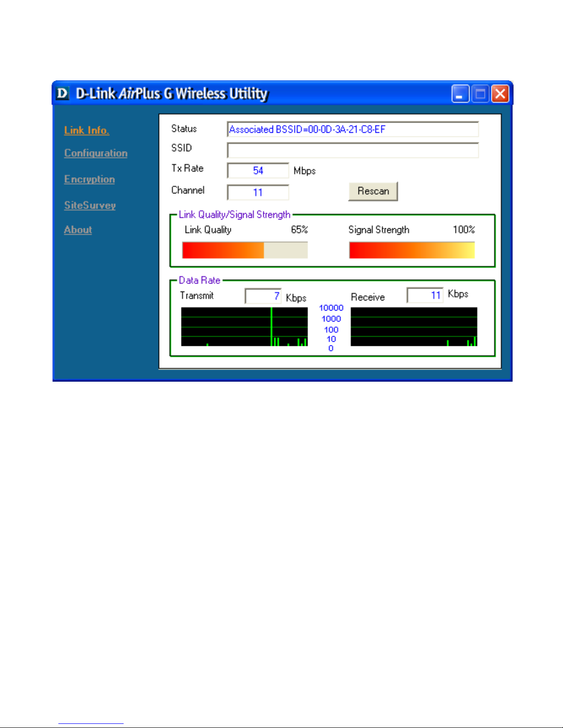Click the Mbps unit label

[304, 171]
